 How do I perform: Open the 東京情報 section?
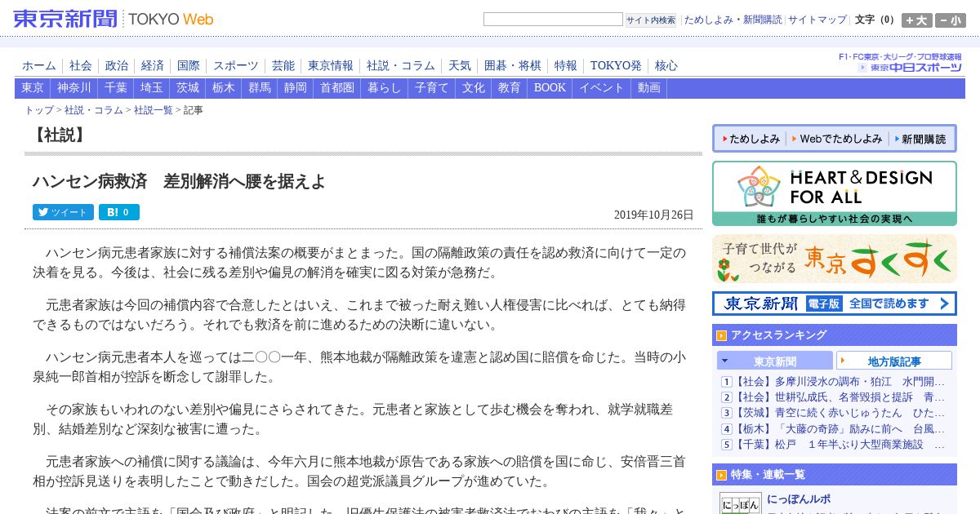331,66
